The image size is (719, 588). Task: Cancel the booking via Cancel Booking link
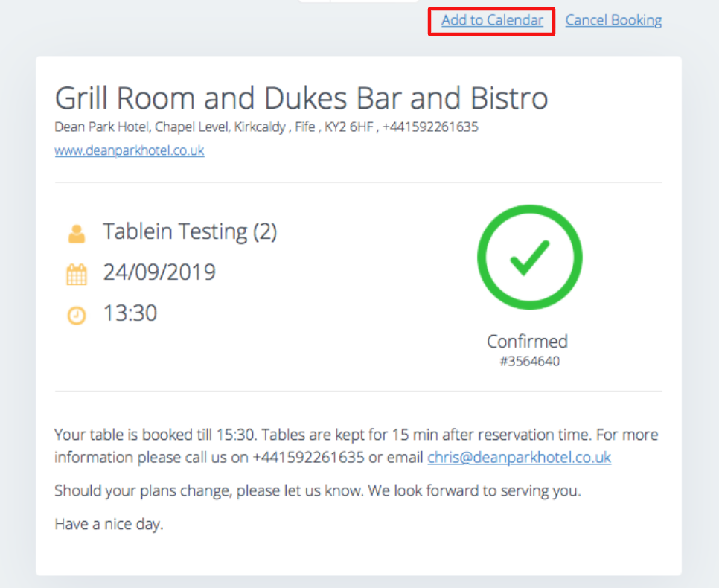613,20
